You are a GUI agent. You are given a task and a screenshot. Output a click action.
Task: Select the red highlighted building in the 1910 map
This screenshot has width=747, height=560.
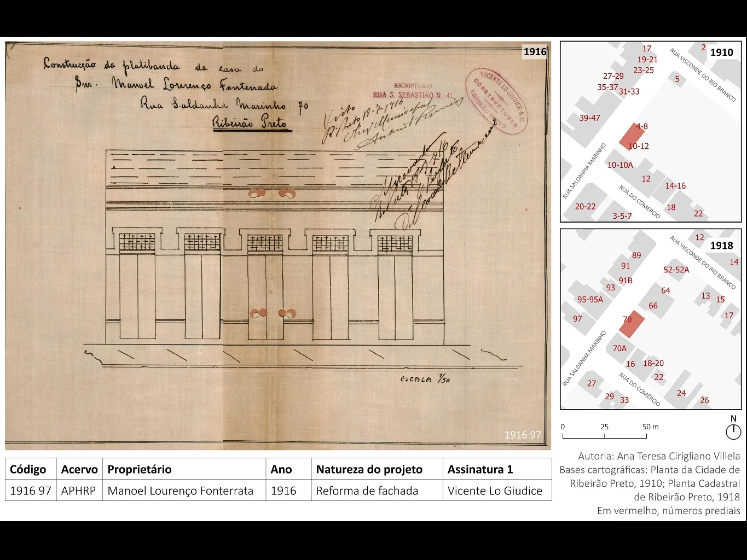point(633,137)
